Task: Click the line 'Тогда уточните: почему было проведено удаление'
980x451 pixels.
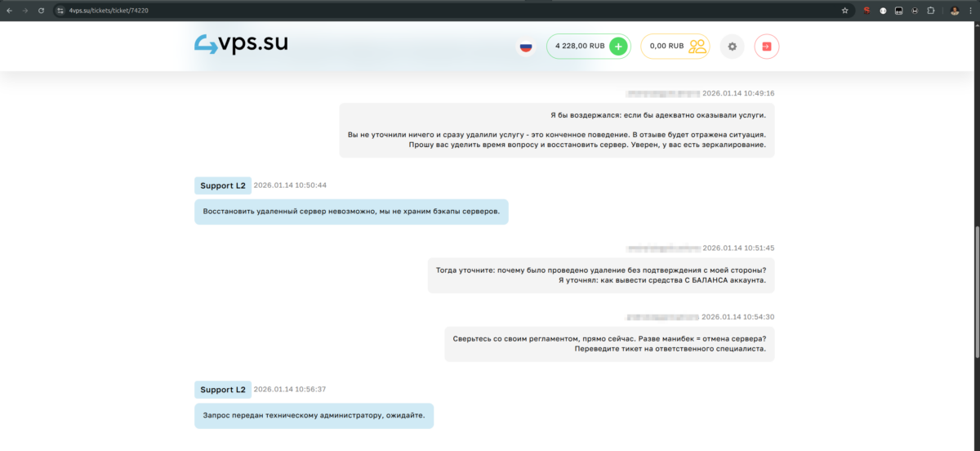Action: 601,270
